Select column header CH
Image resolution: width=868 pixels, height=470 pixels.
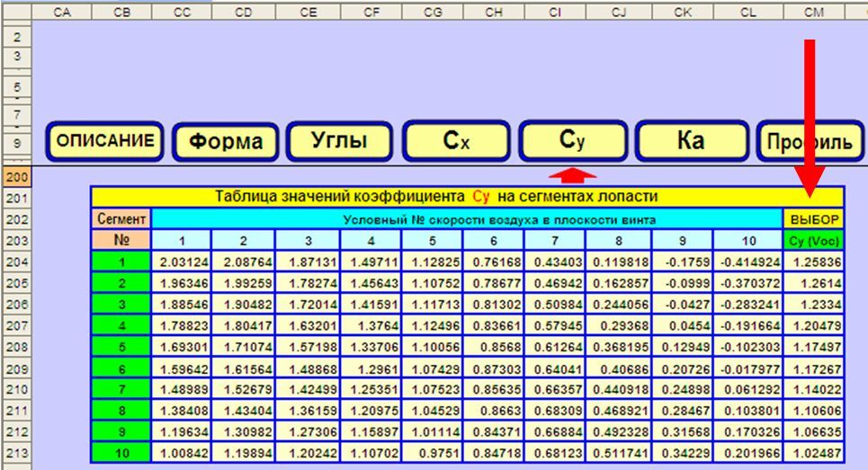[494, 13]
